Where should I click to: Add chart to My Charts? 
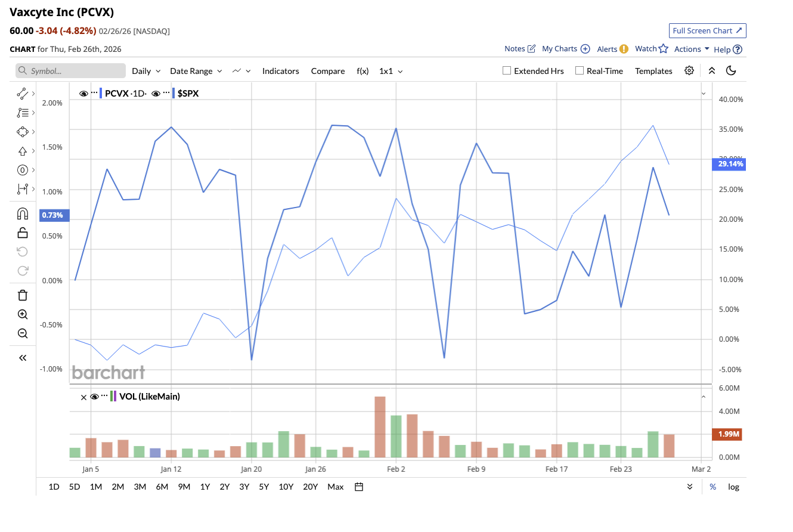[x=566, y=49]
